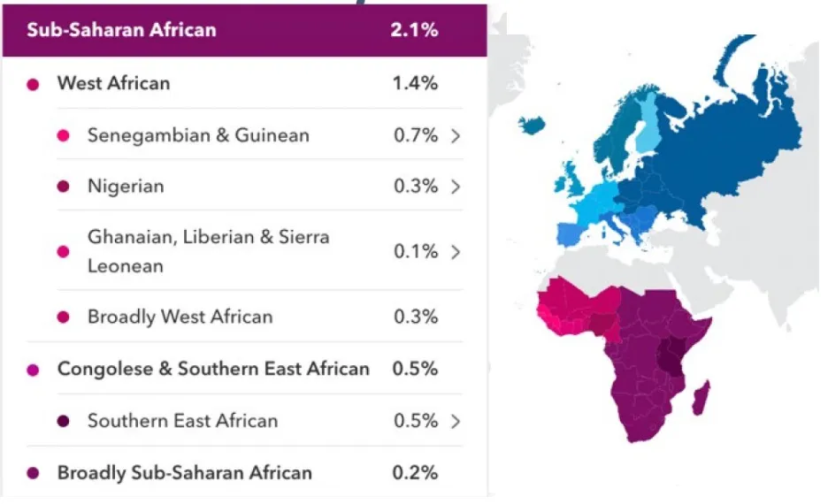Click the Ghanaian, Liberian & Sierra Leonean dot
This screenshot has width=828, height=504.
pos(63,252)
